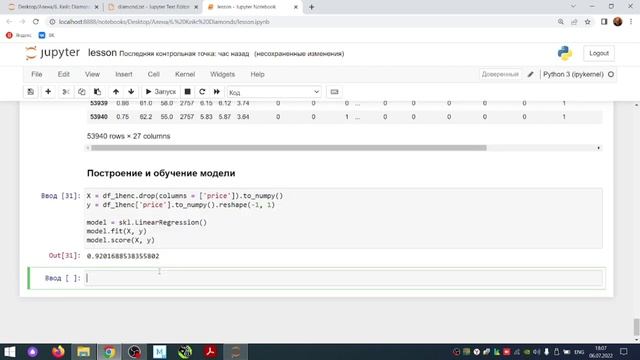
Task: Toggle the browser side panel icon
Action: coord(604,22)
